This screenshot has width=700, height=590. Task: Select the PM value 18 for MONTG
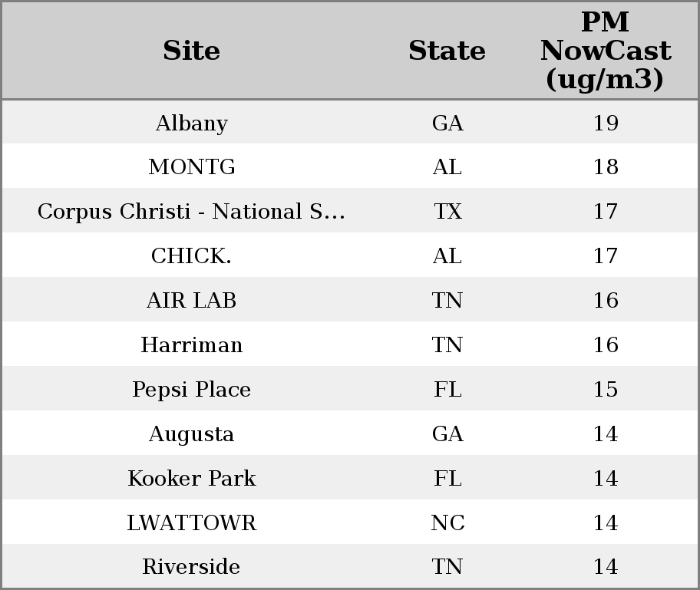[606, 167]
